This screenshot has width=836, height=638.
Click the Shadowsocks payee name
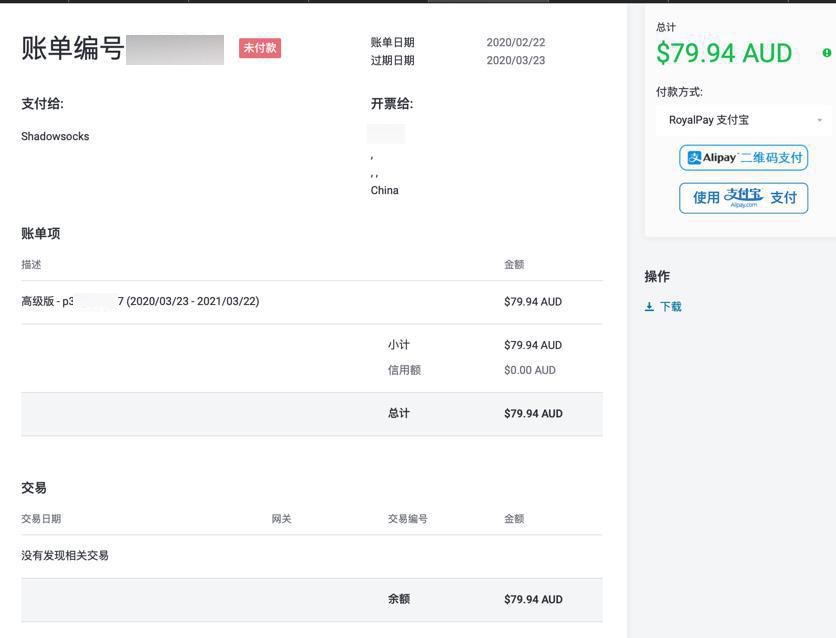[x=55, y=137]
